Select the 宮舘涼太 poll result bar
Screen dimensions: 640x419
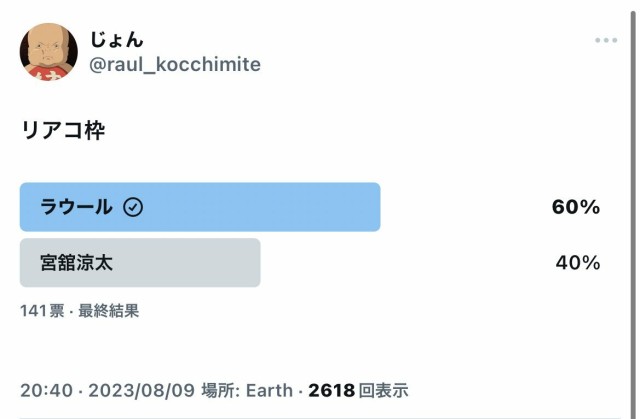(140, 262)
